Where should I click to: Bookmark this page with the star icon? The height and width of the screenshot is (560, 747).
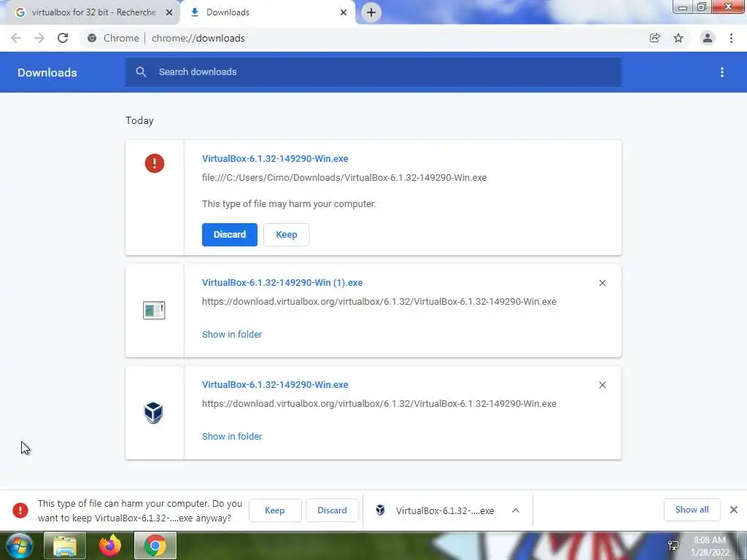click(678, 38)
